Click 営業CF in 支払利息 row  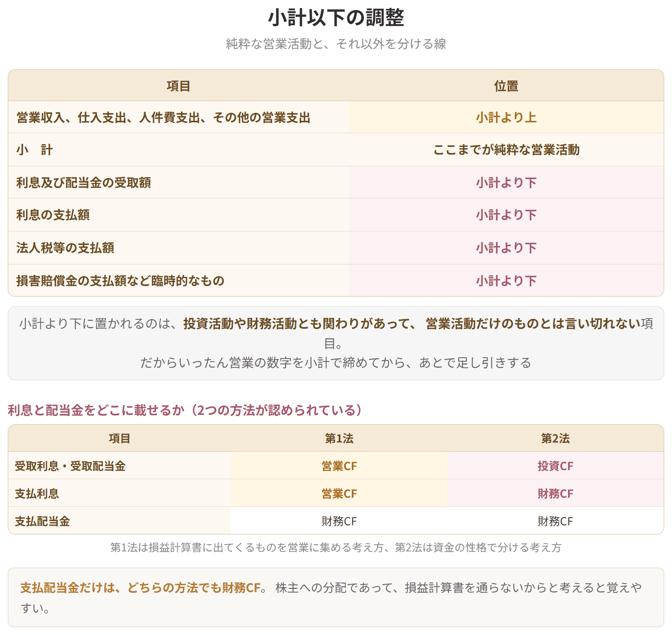[339, 494]
